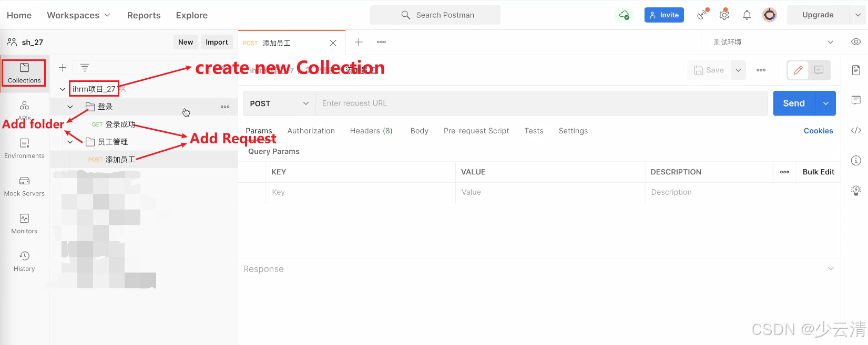
Task: Collapse the ihrm项目_27 collection
Action: coord(63,89)
